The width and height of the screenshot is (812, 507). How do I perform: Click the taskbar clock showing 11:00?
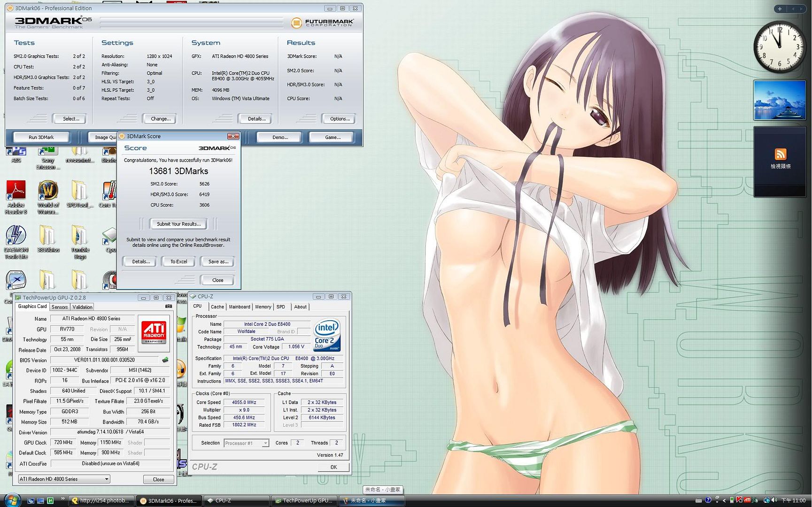pos(793,500)
